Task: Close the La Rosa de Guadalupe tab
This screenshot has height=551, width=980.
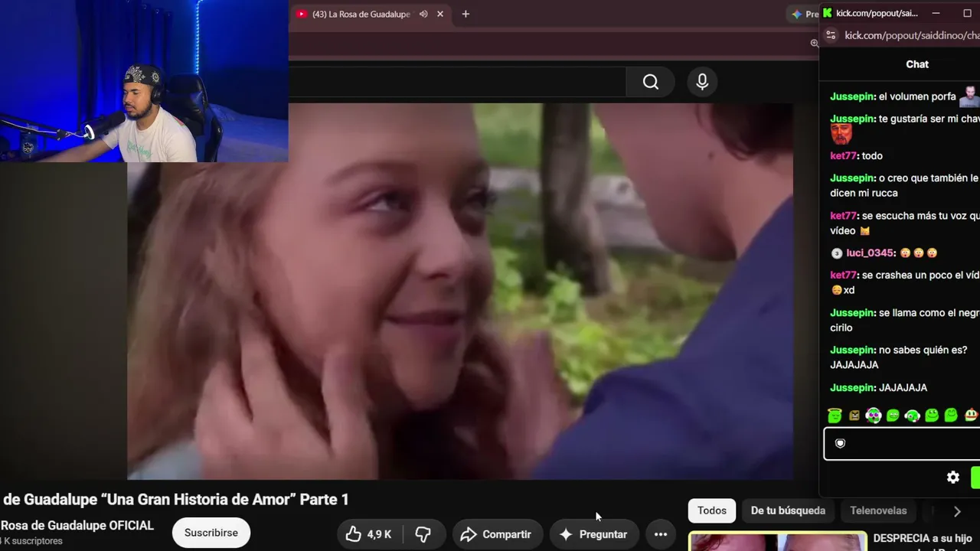Action: (x=440, y=14)
